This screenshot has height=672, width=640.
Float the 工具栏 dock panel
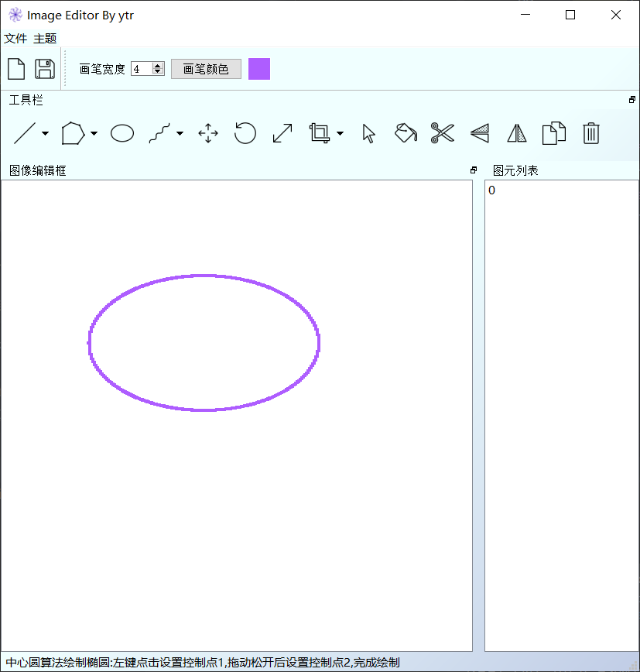(631, 100)
